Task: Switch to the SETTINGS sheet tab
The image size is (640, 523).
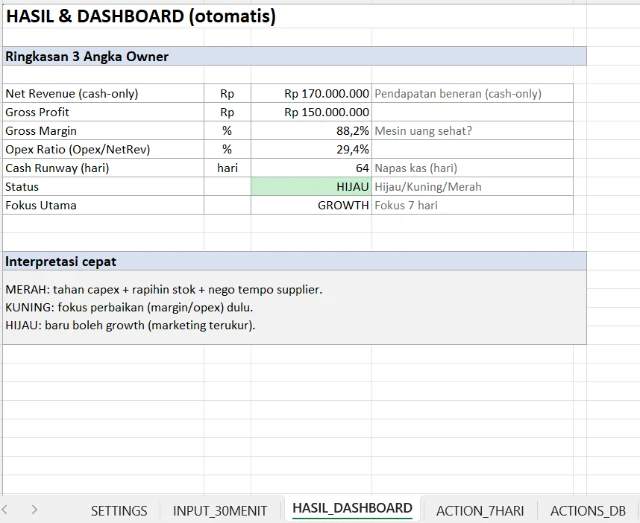Action: (x=119, y=510)
